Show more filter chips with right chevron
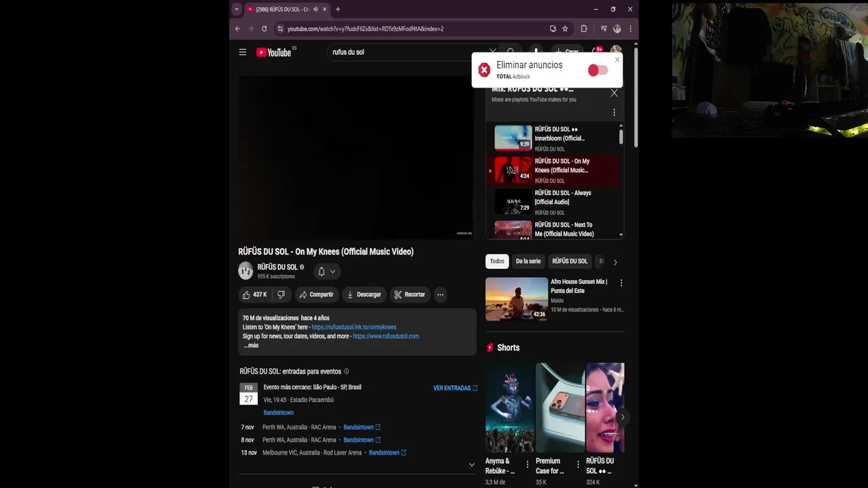 point(615,262)
